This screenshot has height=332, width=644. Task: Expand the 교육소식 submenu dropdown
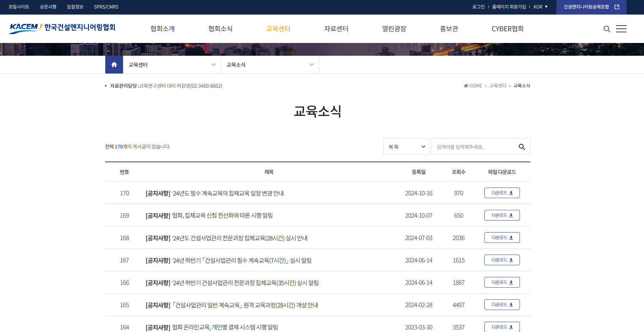[270, 65]
